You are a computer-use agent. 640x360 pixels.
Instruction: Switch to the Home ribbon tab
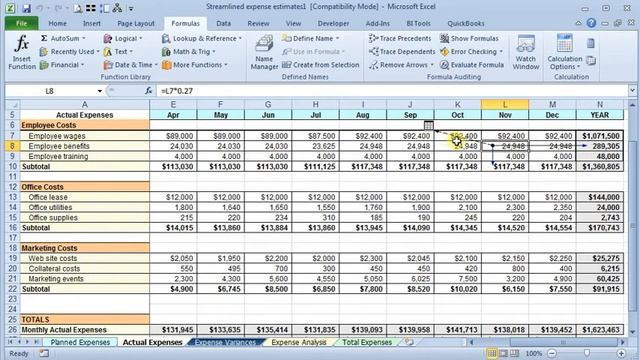58,24
